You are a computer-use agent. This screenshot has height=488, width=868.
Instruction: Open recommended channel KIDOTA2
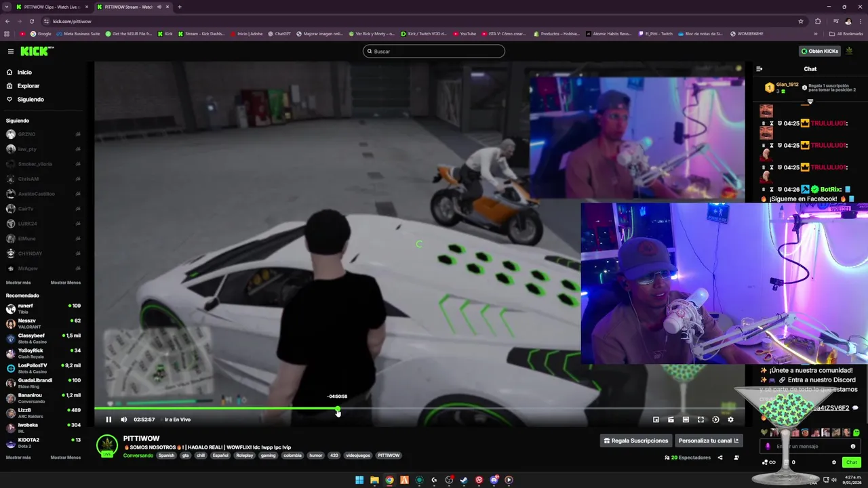coord(43,443)
